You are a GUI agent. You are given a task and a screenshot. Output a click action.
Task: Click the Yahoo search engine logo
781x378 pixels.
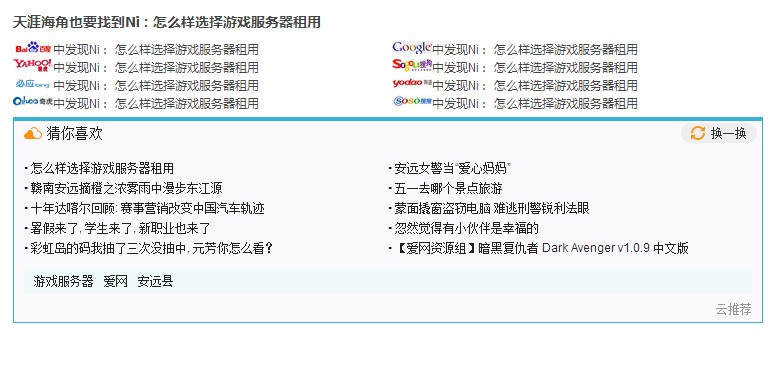click(x=32, y=65)
